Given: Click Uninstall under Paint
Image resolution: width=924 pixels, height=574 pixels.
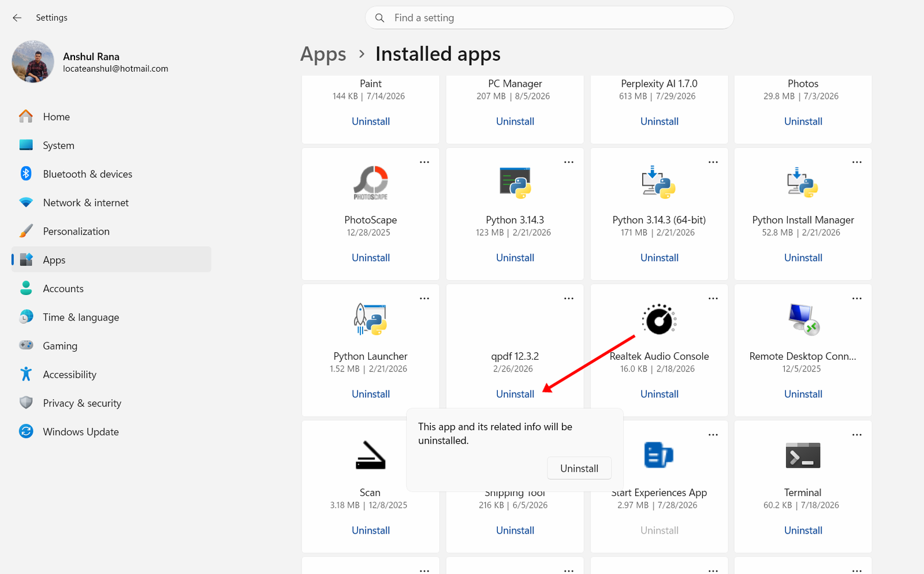Looking at the screenshot, I should point(371,121).
